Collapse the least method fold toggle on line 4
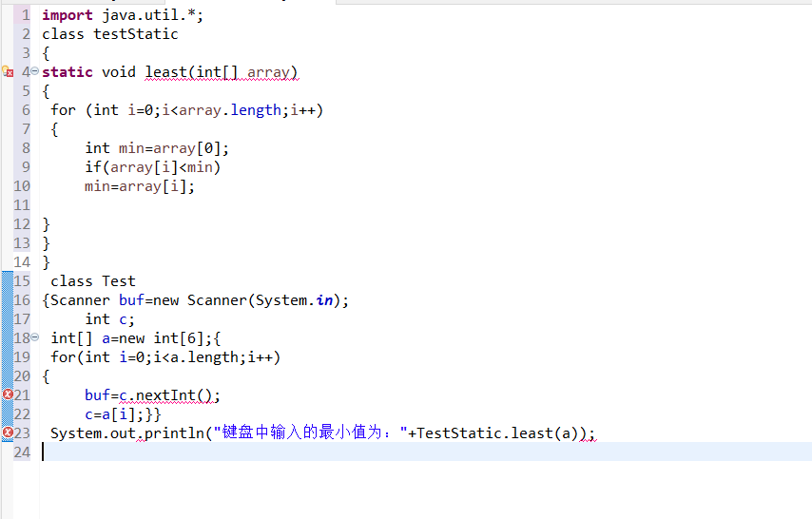The width and height of the screenshot is (812, 519). (34, 71)
